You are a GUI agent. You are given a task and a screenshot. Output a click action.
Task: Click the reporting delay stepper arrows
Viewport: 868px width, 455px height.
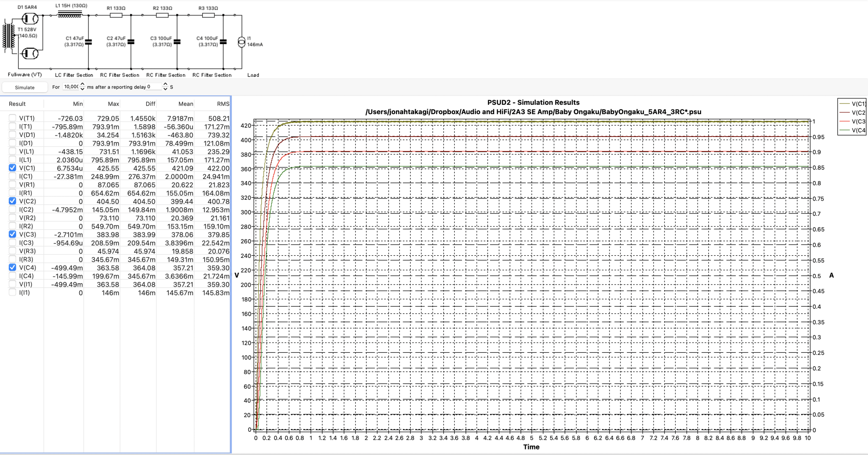click(165, 87)
